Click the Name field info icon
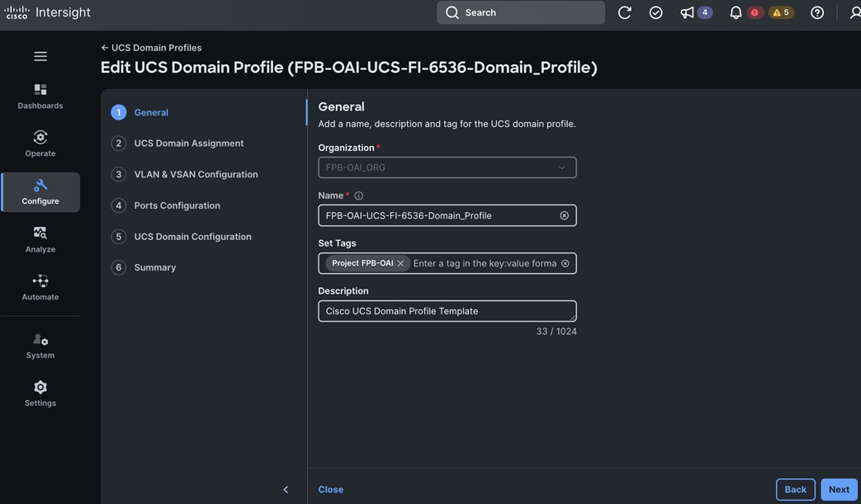Viewport: 861px width, 504px height. 358,195
